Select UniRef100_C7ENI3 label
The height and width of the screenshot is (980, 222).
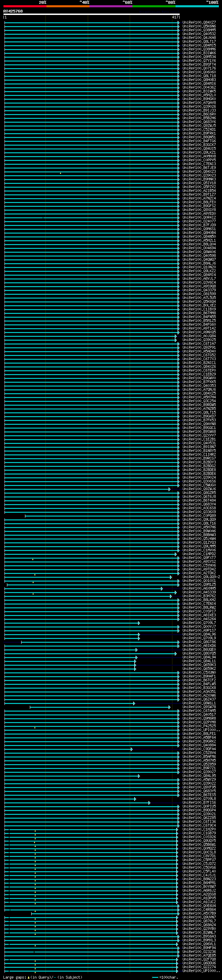pyautogui.click(x=199, y=164)
